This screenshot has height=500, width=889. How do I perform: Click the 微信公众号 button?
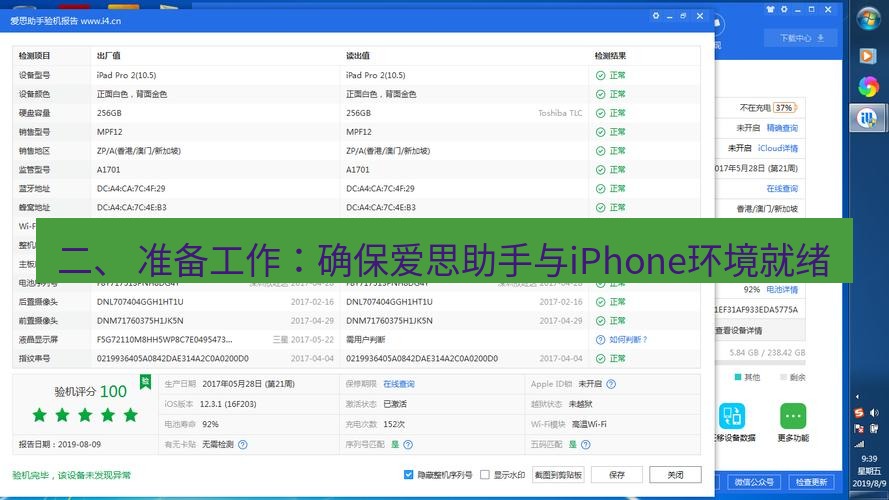coord(753,482)
